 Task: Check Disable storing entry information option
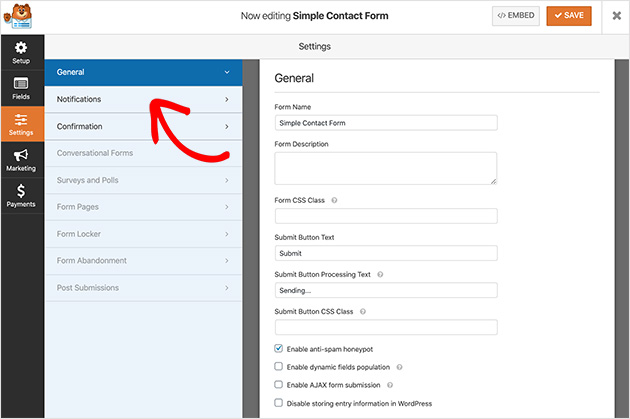[279, 403]
